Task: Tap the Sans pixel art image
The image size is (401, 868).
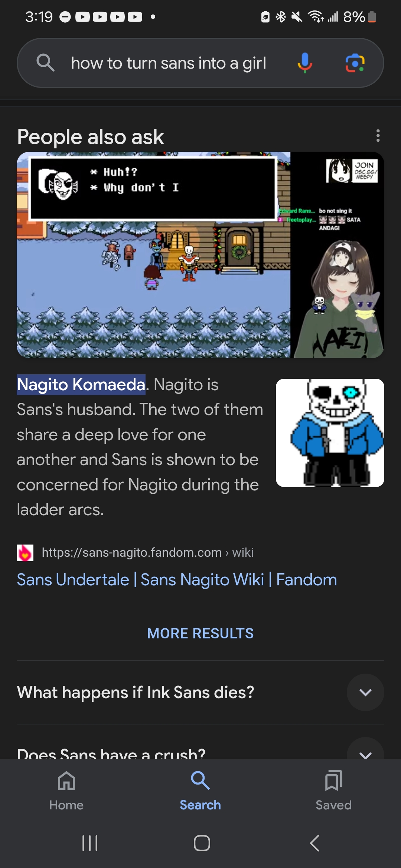Action: pos(330,433)
